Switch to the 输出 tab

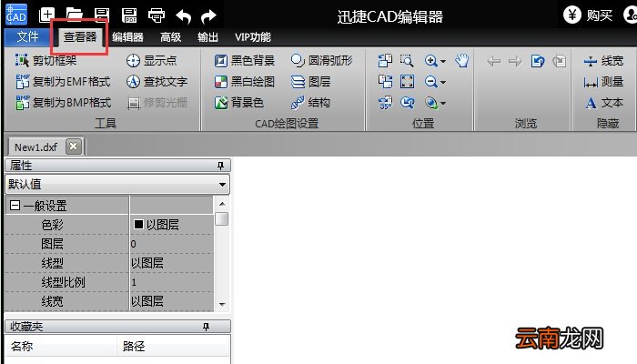coord(207,37)
